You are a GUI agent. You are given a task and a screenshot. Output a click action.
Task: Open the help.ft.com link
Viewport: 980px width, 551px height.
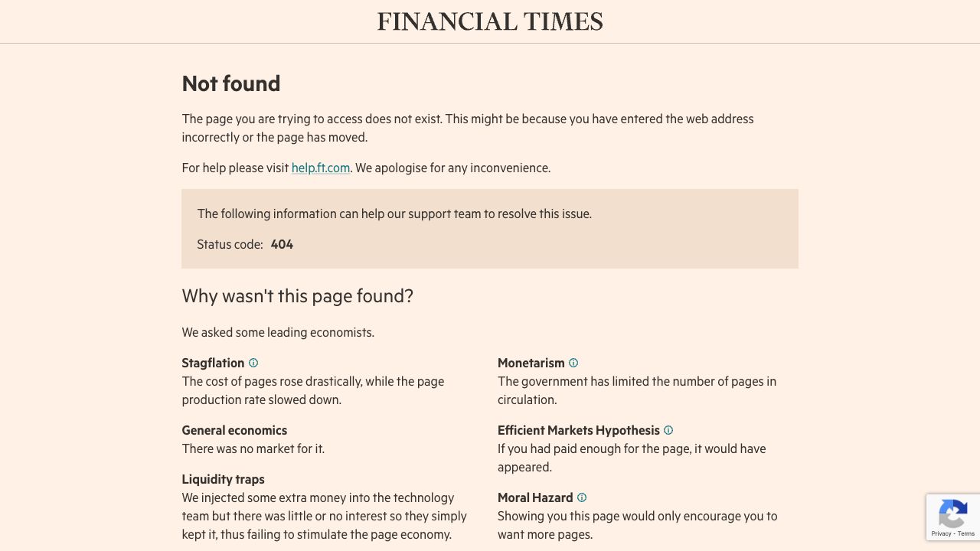(320, 168)
